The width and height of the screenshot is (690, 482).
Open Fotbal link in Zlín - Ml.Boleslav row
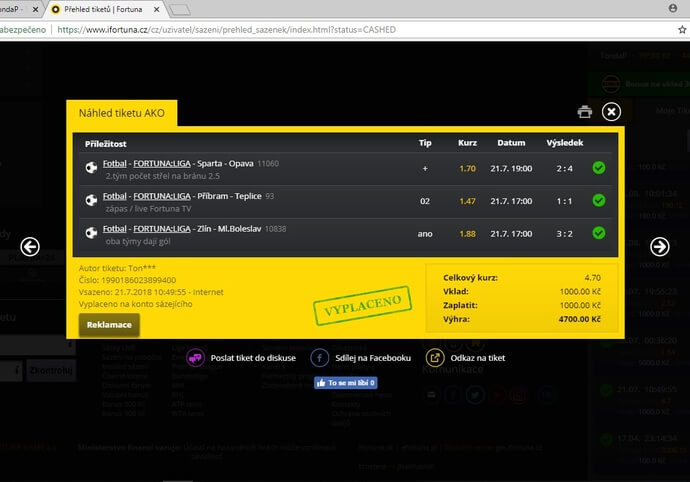[114, 228]
